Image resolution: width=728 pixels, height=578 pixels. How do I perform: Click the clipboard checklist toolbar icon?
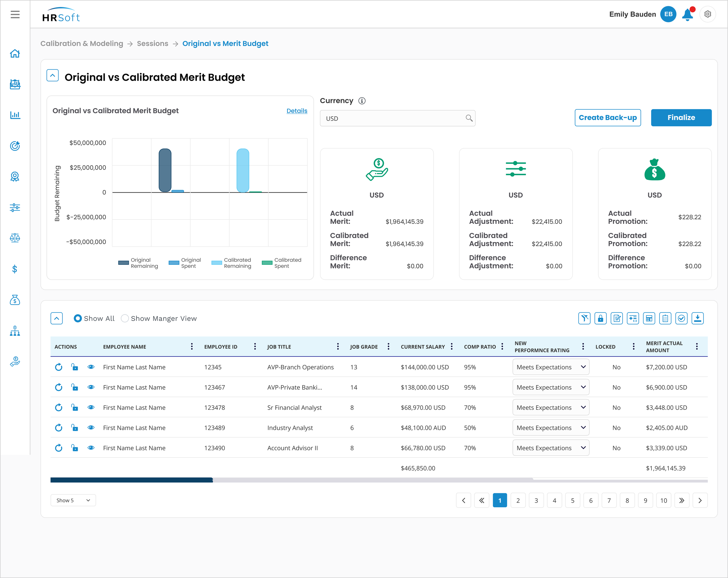pos(665,318)
